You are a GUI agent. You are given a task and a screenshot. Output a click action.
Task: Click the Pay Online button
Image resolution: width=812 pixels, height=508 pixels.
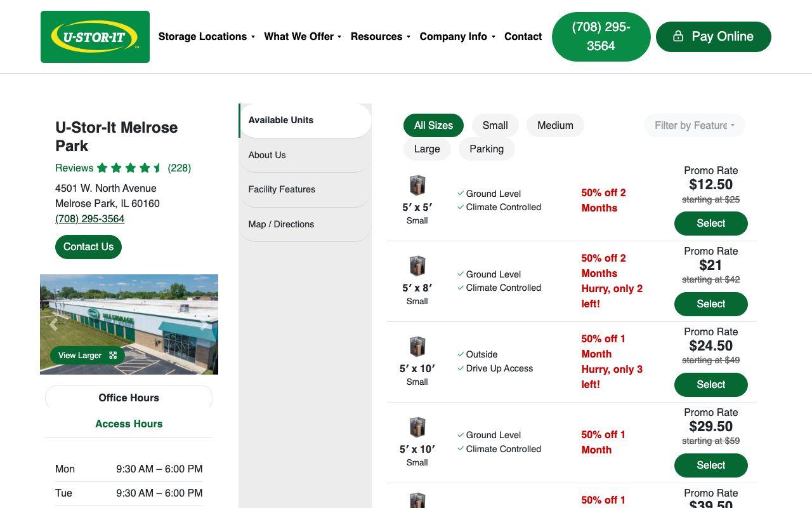click(714, 36)
